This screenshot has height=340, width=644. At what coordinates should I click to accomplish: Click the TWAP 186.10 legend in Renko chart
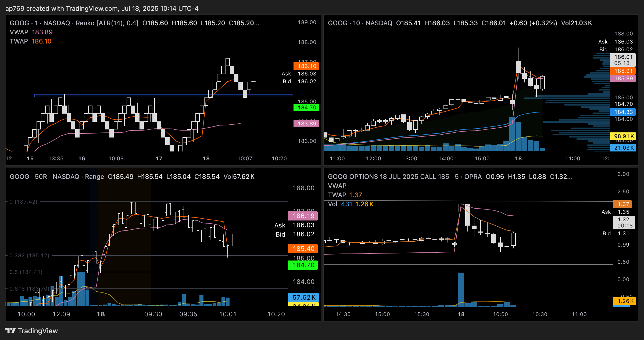(x=31, y=41)
